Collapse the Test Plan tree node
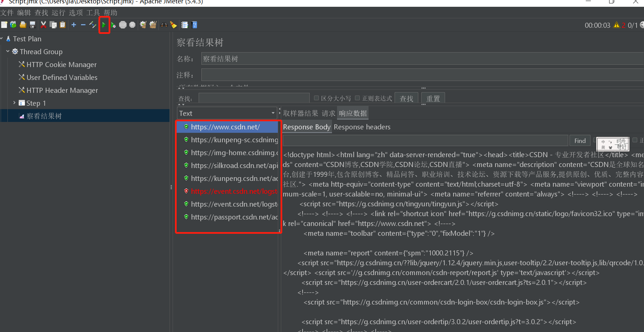644x332 pixels. (2, 39)
